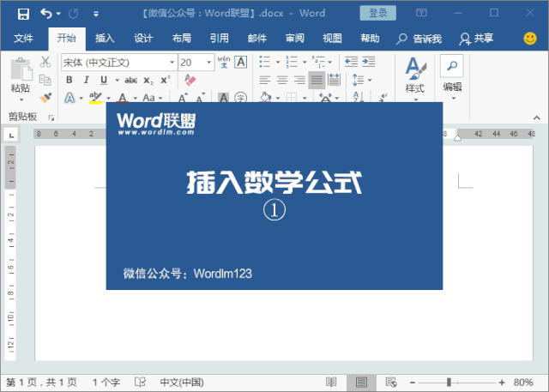Copy selection with the copy icon
This screenshot has width=549, height=392.
coord(45,80)
